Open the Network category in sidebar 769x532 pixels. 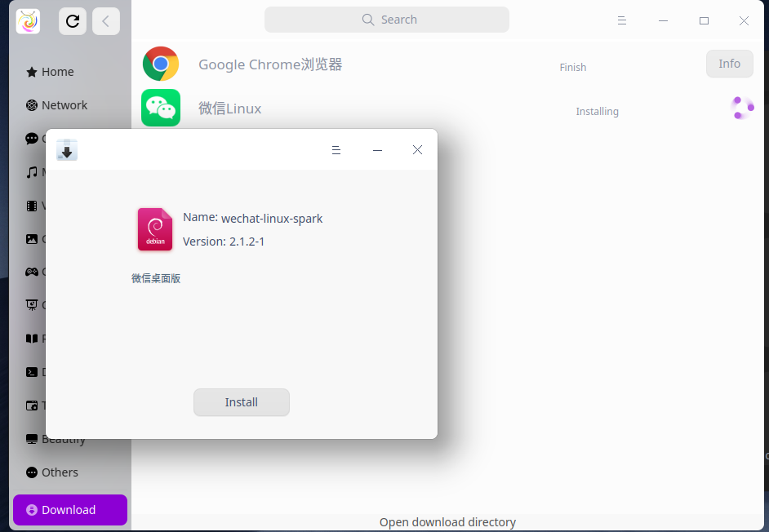click(56, 105)
